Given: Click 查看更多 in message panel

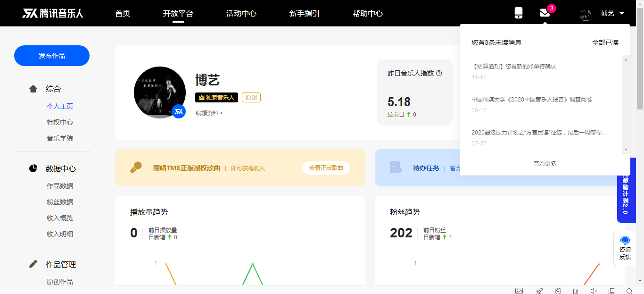Looking at the screenshot, I should 545,164.
